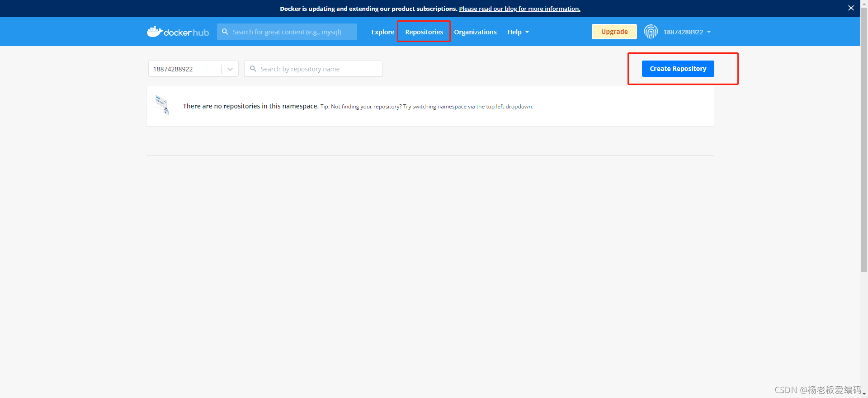
Task: Click the 'There are no repositories' message
Action: tap(250, 106)
